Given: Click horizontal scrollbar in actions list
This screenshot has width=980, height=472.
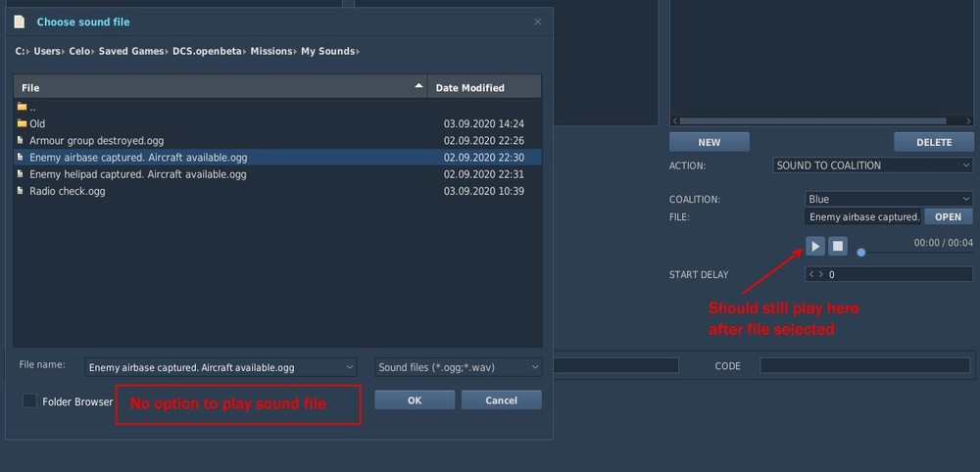Looking at the screenshot, I should (x=812, y=121).
